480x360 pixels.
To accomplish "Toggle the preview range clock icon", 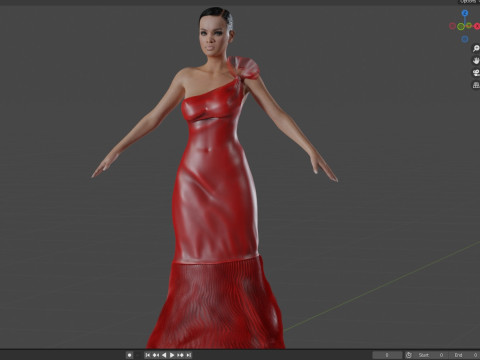I will pos(409,355).
